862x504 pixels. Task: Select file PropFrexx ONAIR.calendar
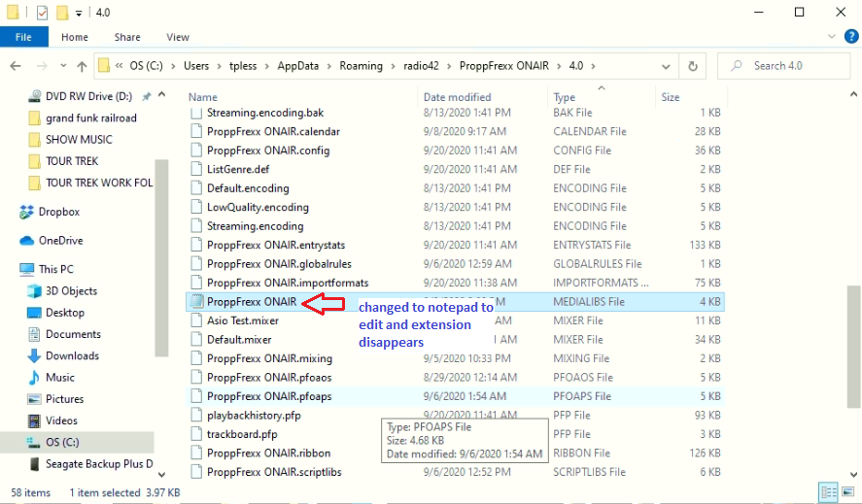click(273, 132)
